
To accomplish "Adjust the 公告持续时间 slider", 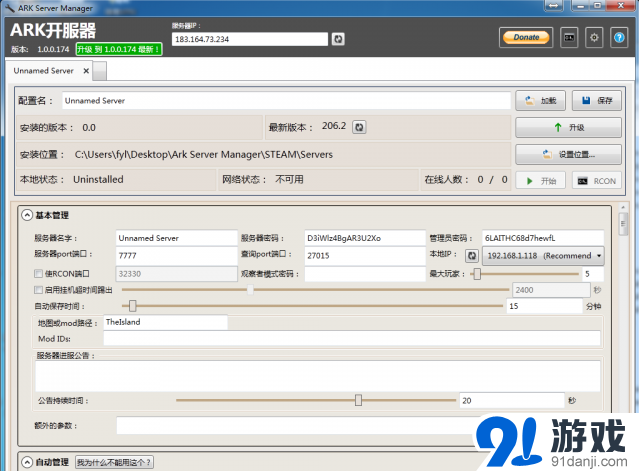I will pos(358,400).
